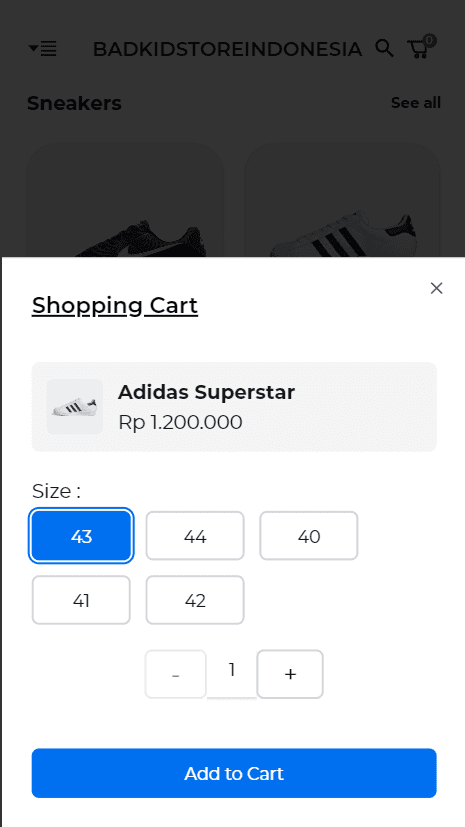This screenshot has width=465, height=827.
Task: Click the Adidas Superstar thumbnail in cart
Action: click(x=75, y=407)
